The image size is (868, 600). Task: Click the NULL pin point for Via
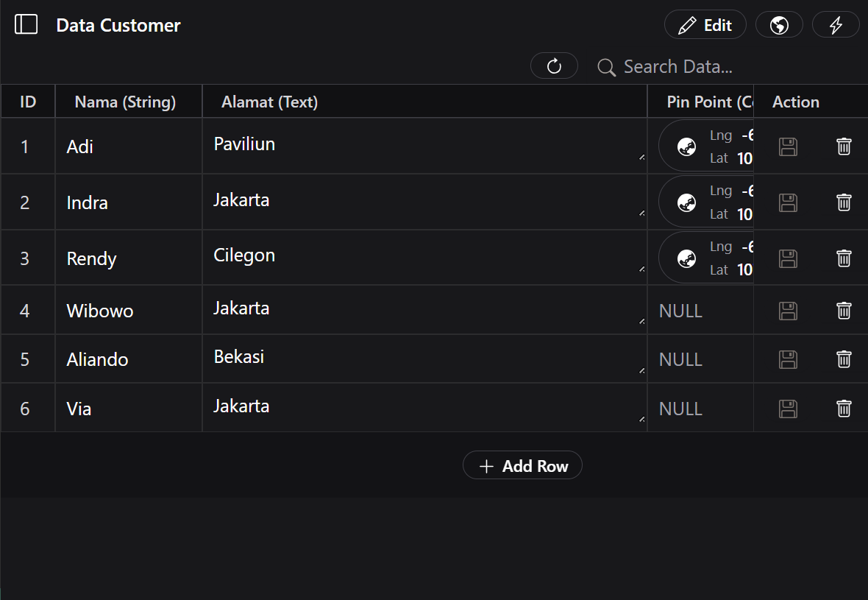(680, 409)
